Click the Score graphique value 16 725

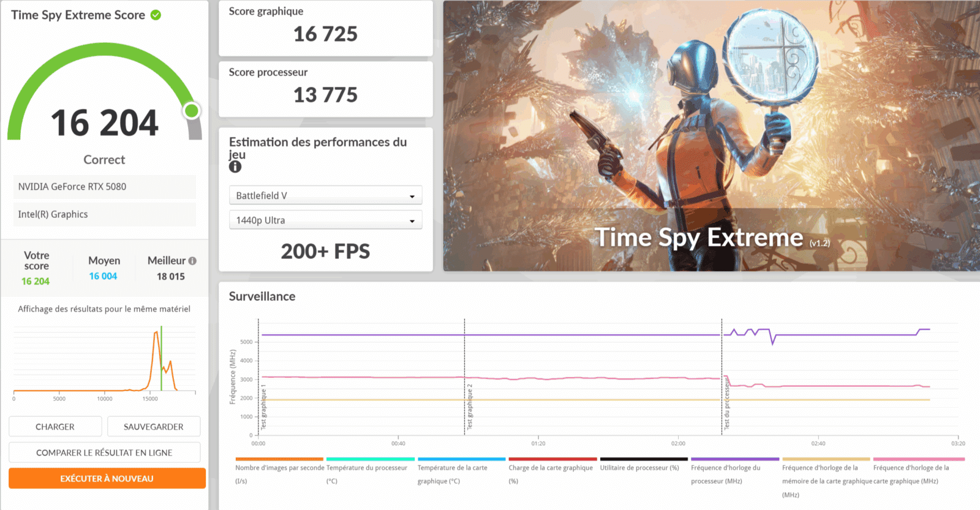[325, 34]
